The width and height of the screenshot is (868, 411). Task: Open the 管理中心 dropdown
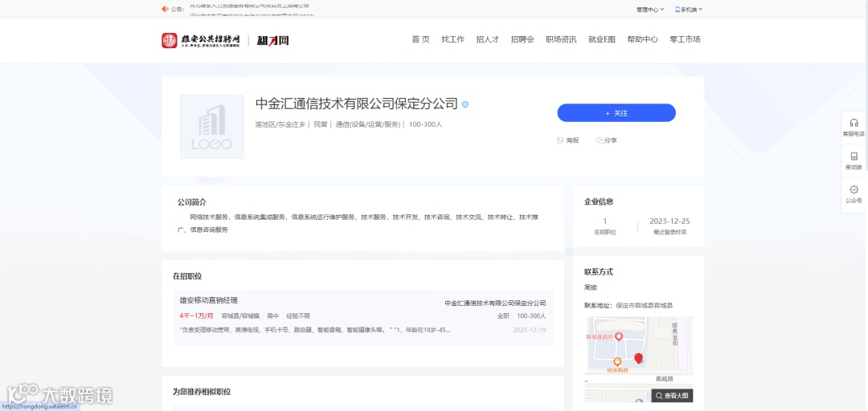point(650,10)
